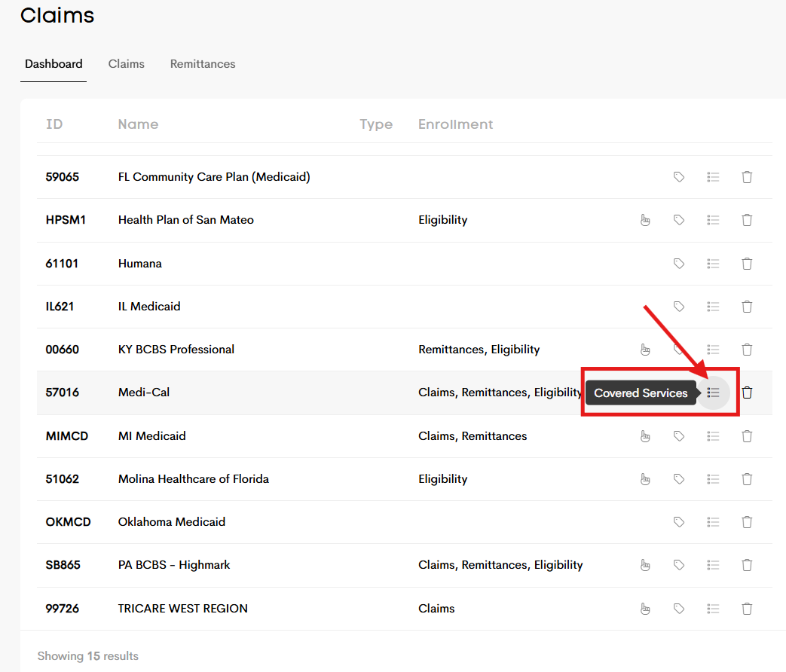The width and height of the screenshot is (786, 672).
Task: Delete Molina Healthcare of Florida row
Action: tap(747, 479)
